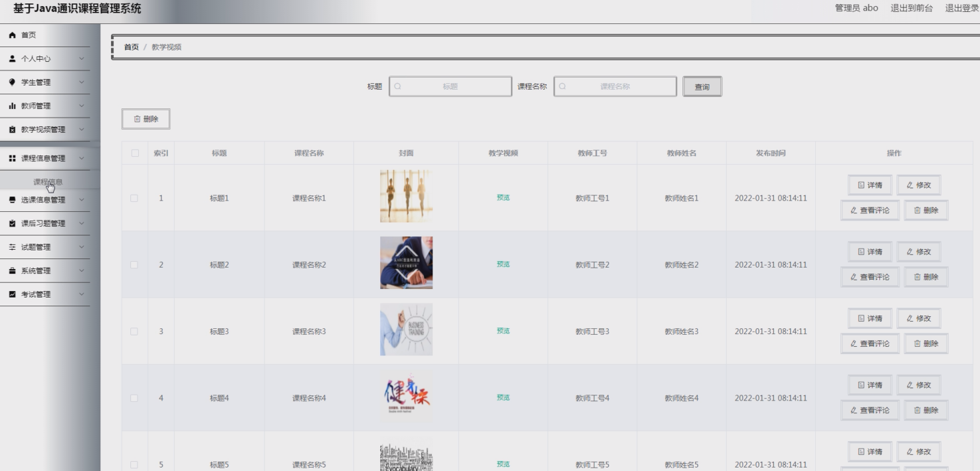980x471 pixels.
Task: Expand the 试题管理 menu chevron
Action: (82, 247)
